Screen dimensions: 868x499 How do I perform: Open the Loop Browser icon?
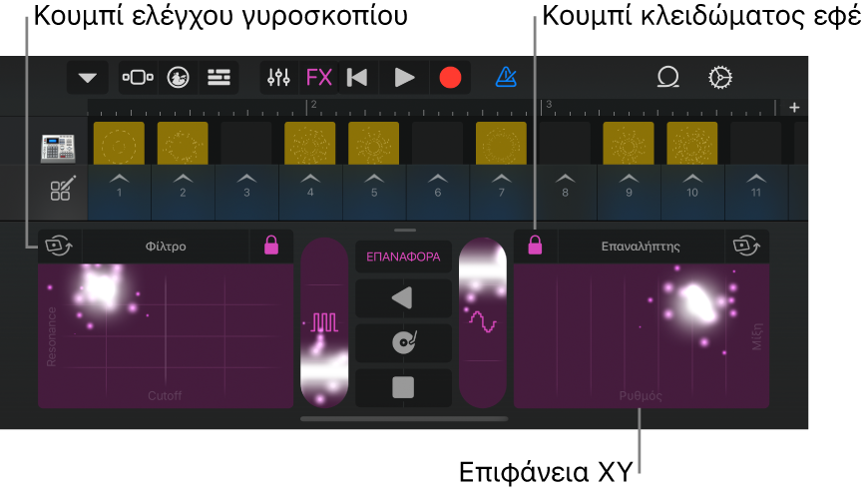(x=668, y=78)
